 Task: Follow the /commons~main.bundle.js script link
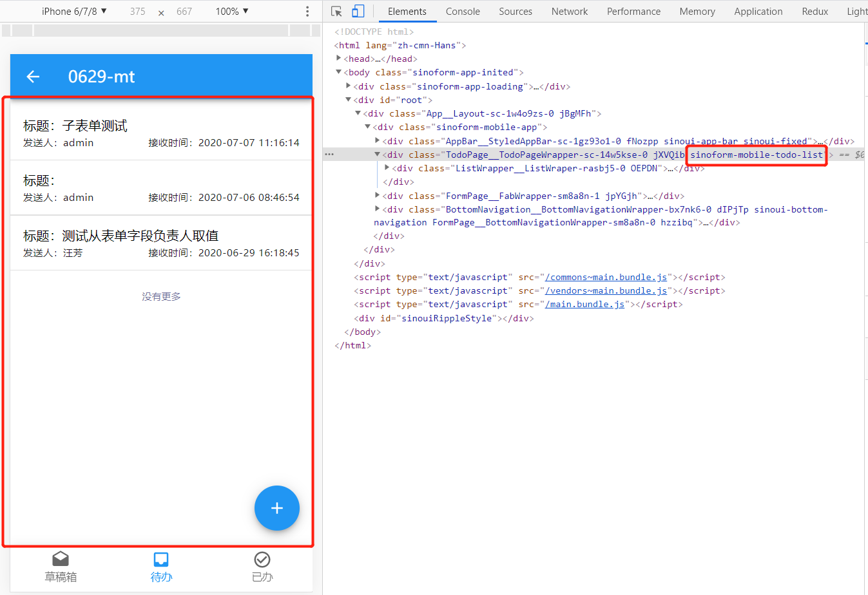(x=606, y=277)
